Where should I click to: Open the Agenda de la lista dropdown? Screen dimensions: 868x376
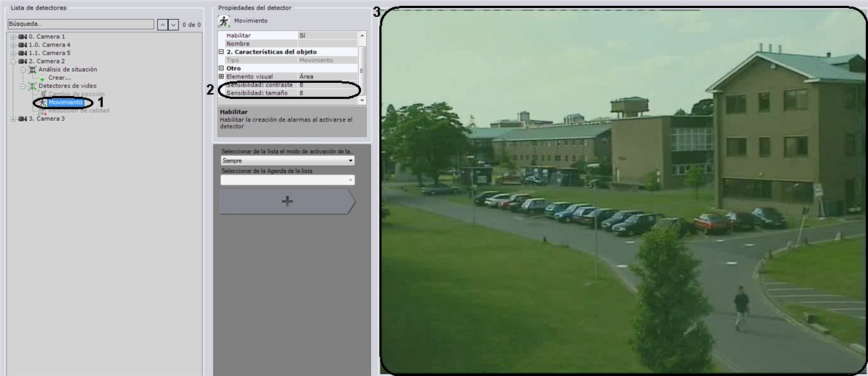tap(287, 180)
